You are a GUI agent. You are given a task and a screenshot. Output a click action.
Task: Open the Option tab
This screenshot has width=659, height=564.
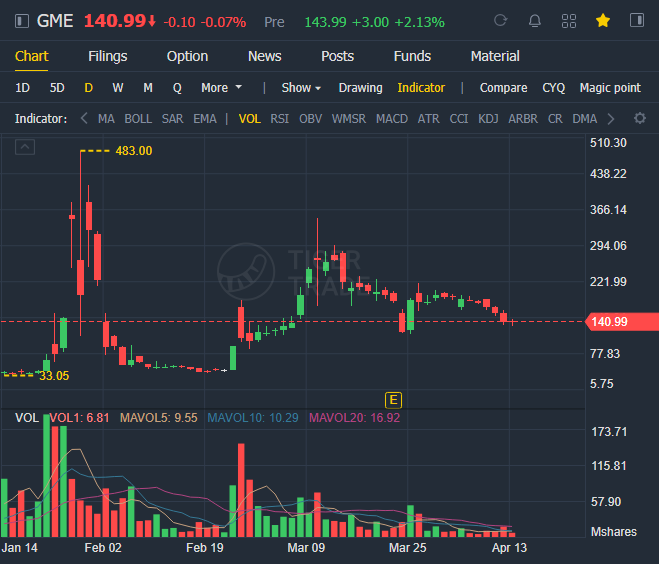(x=187, y=56)
